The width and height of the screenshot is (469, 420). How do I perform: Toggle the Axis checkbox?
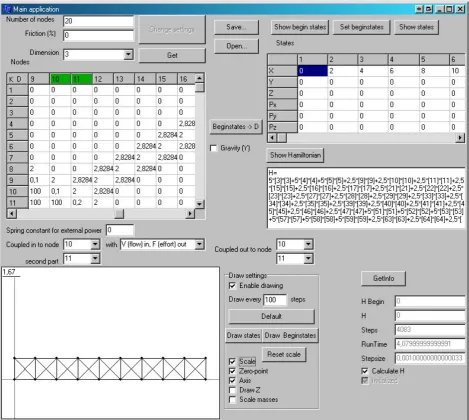click(232, 380)
